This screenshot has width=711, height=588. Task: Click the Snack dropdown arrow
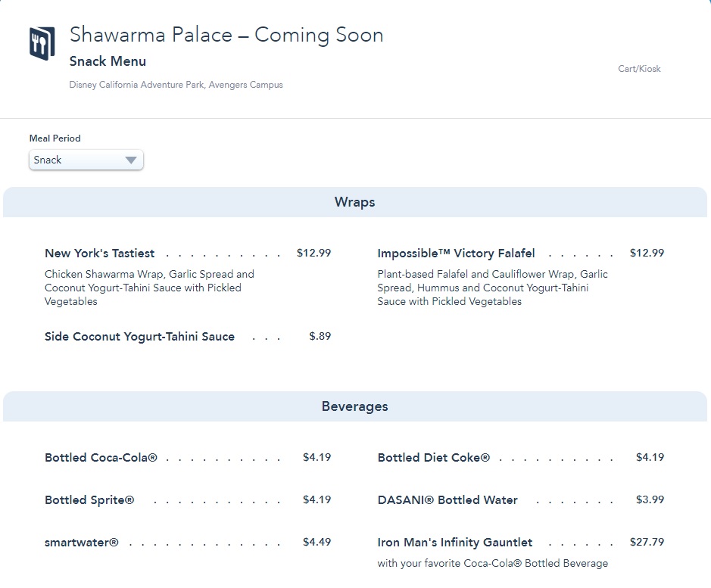[x=130, y=160]
